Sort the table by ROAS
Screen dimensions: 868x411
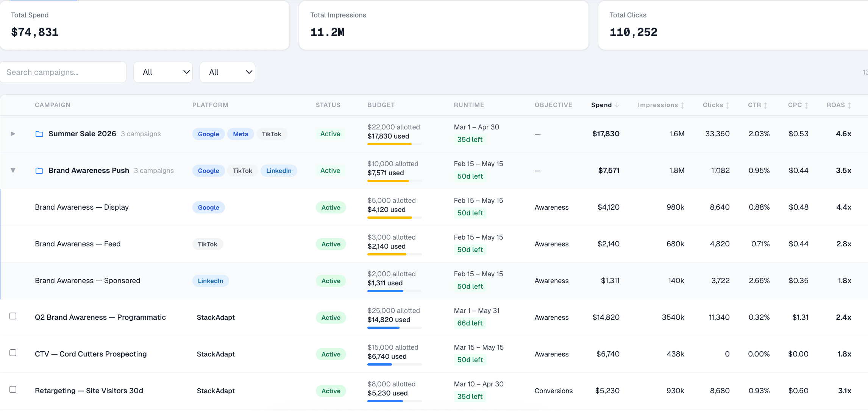click(x=849, y=105)
